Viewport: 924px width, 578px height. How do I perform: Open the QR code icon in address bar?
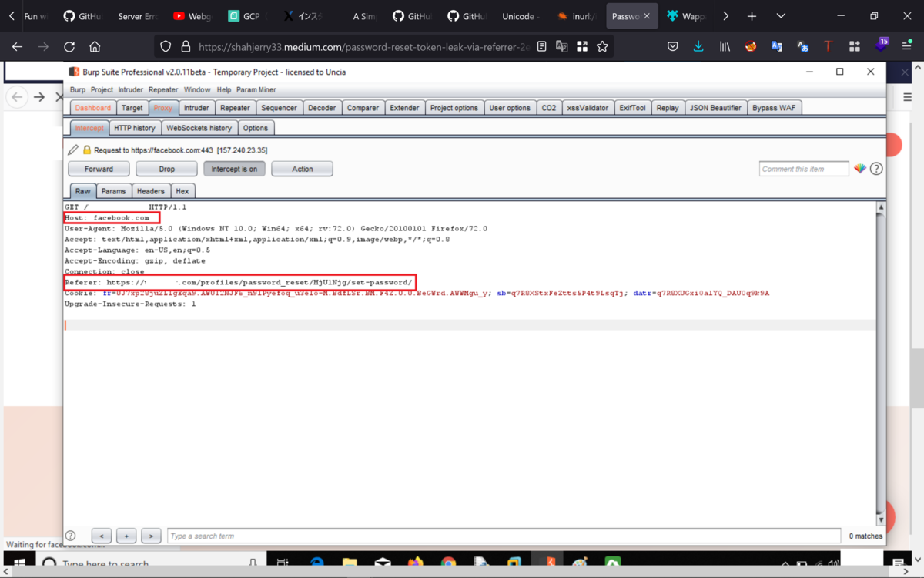pyautogui.click(x=582, y=46)
